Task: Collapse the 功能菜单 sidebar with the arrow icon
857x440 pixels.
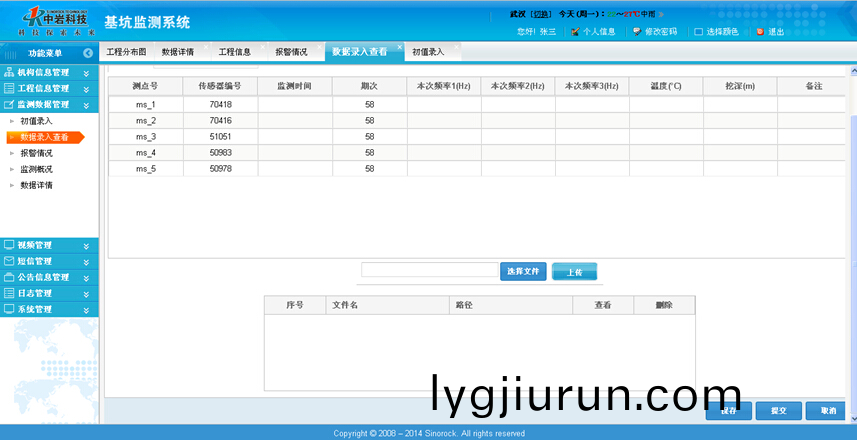Action: (88, 53)
